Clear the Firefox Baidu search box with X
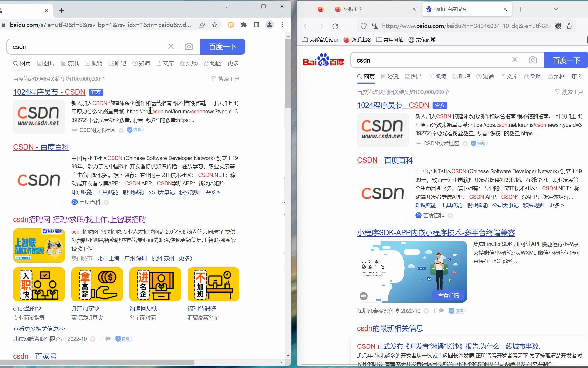The height and width of the screenshot is (368, 588). click(515, 60)
